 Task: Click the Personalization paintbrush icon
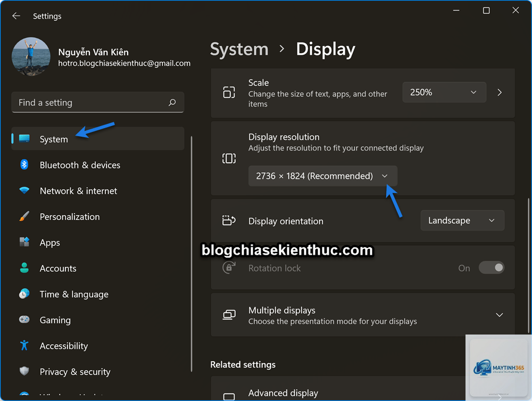click(x=24, y=216)
